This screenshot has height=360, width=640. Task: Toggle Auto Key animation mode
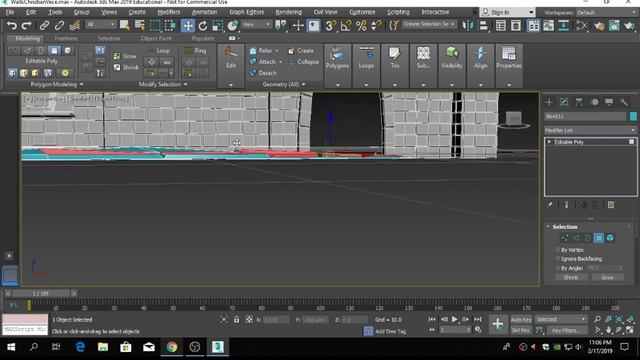click(x=521, y=319)
